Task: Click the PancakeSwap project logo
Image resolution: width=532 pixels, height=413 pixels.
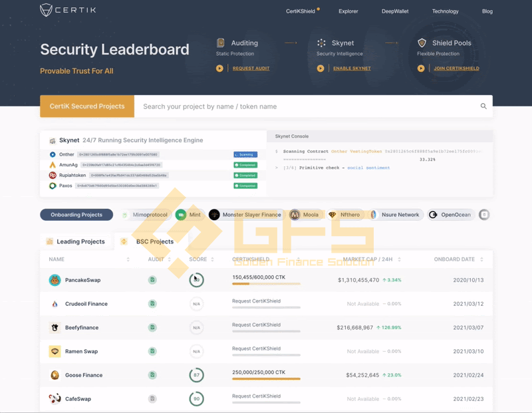Action: tap(55, 280)
